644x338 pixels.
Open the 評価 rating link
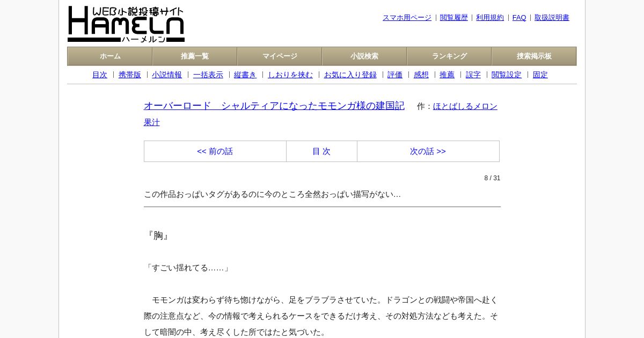(395, 75)
